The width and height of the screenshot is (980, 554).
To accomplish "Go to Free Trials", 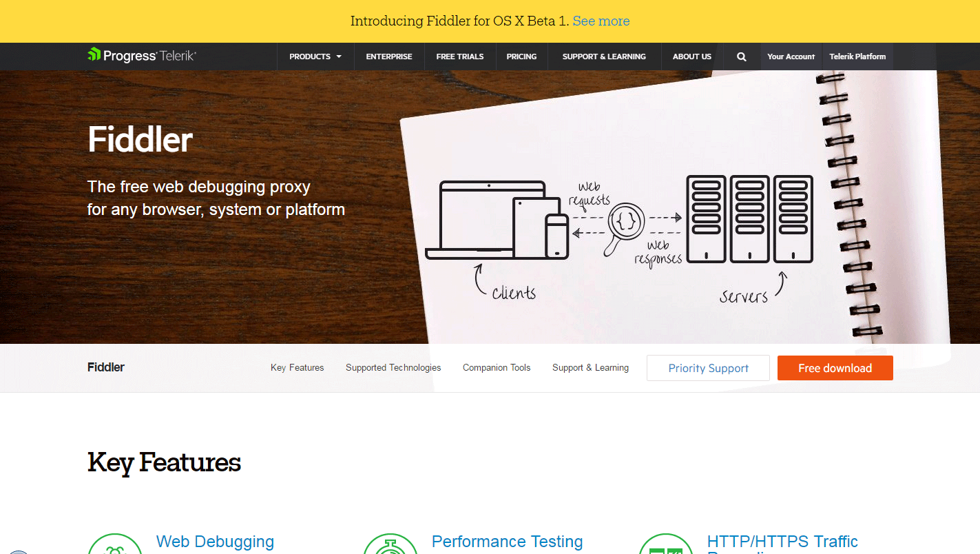I will [460, 57].
